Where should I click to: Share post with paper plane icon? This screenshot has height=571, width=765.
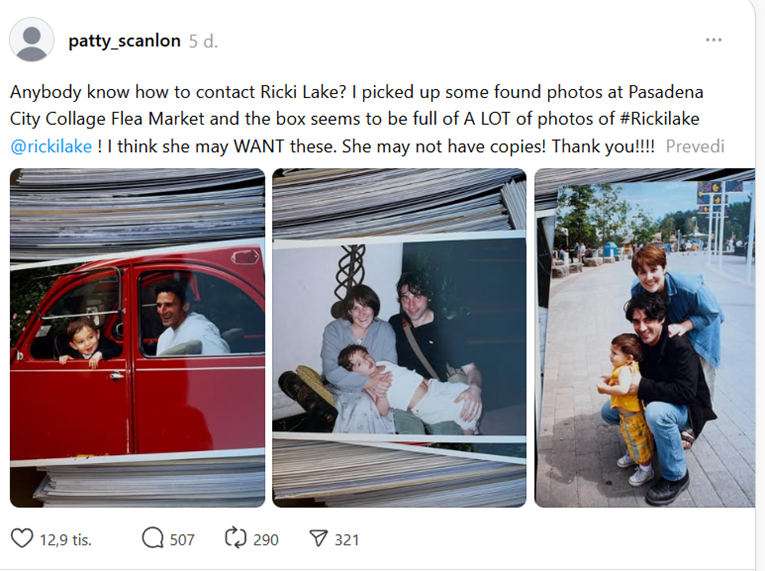coord(319,539)
